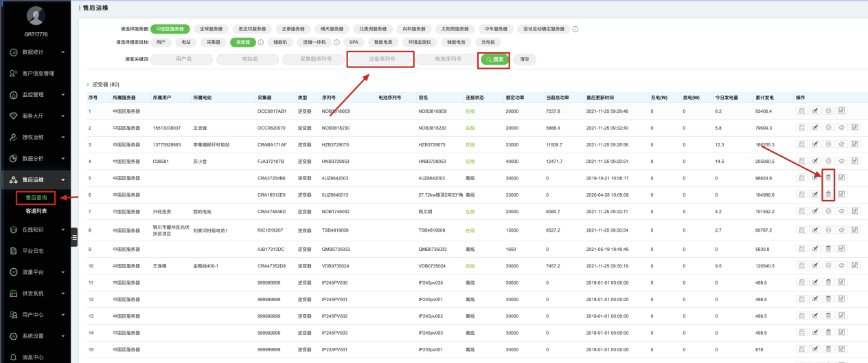Viewport: 868px width, 363px height.
Task: Open the settings gear icon for row 2
Action: (x=828, y=127)
